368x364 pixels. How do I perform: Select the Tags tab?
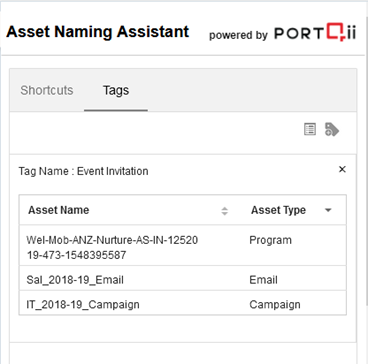coord(116,90)
